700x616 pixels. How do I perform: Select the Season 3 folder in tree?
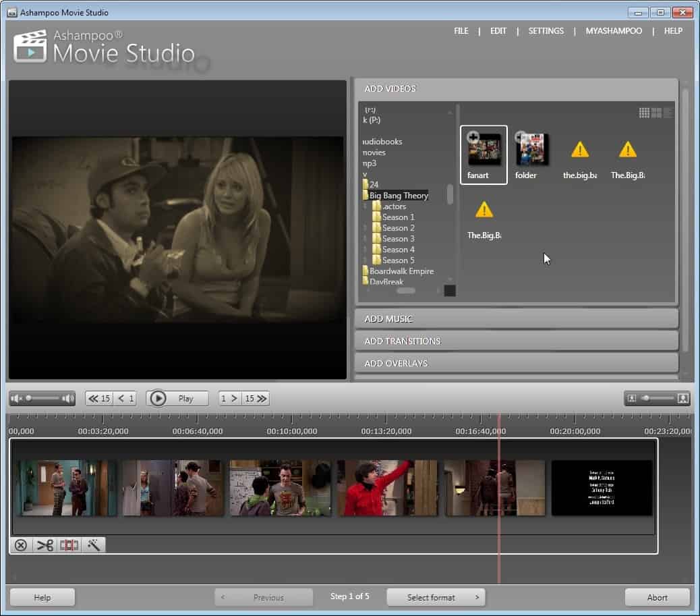coord(398,239)
